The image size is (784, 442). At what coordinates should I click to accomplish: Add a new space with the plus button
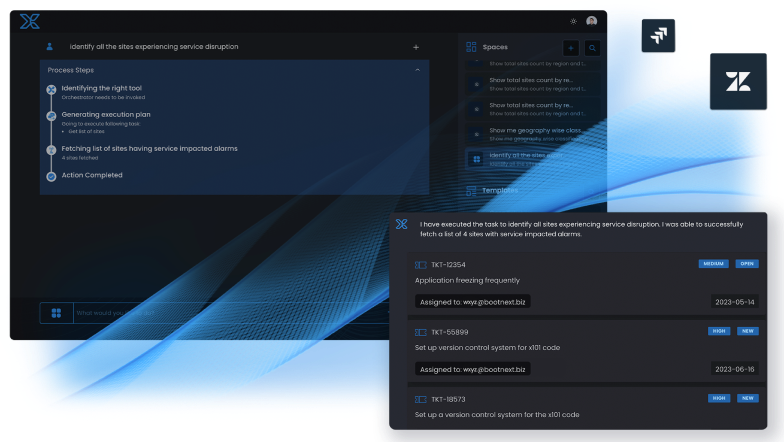(570, 47)
